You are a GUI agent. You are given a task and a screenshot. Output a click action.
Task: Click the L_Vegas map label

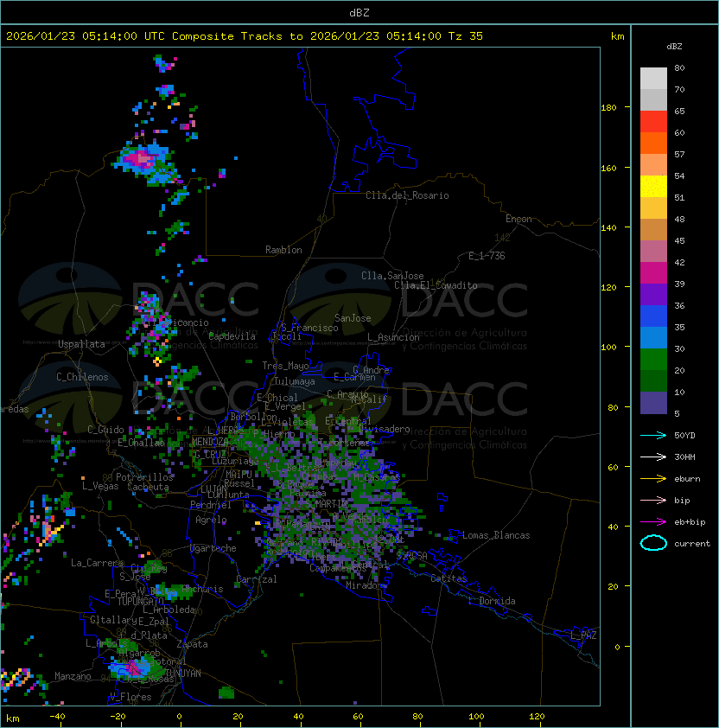point(100,486)
